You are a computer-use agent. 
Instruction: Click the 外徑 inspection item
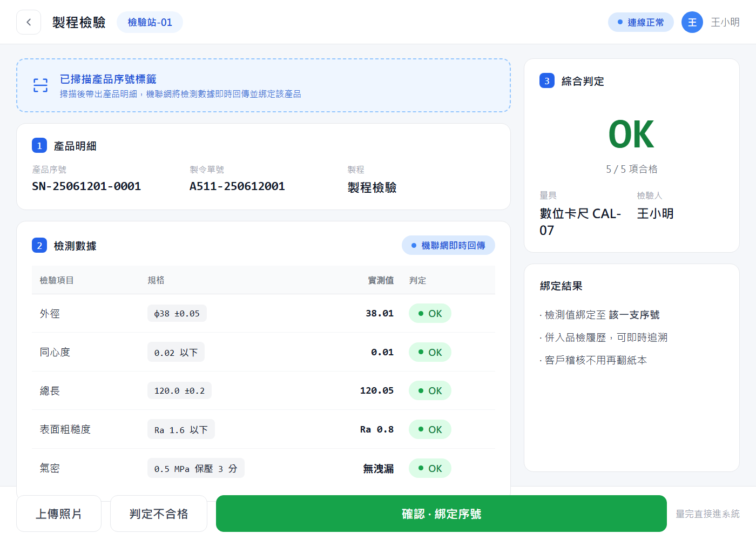click(x=50, y=314)
